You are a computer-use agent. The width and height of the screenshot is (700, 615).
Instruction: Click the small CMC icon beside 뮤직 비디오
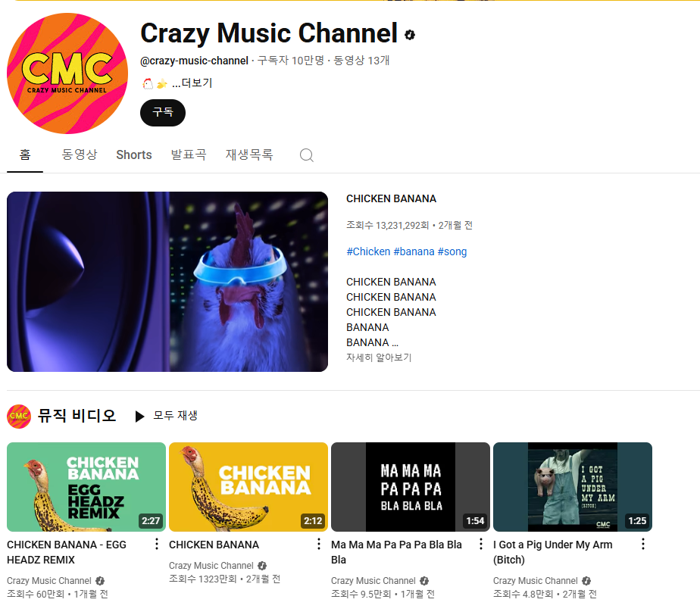19,416
